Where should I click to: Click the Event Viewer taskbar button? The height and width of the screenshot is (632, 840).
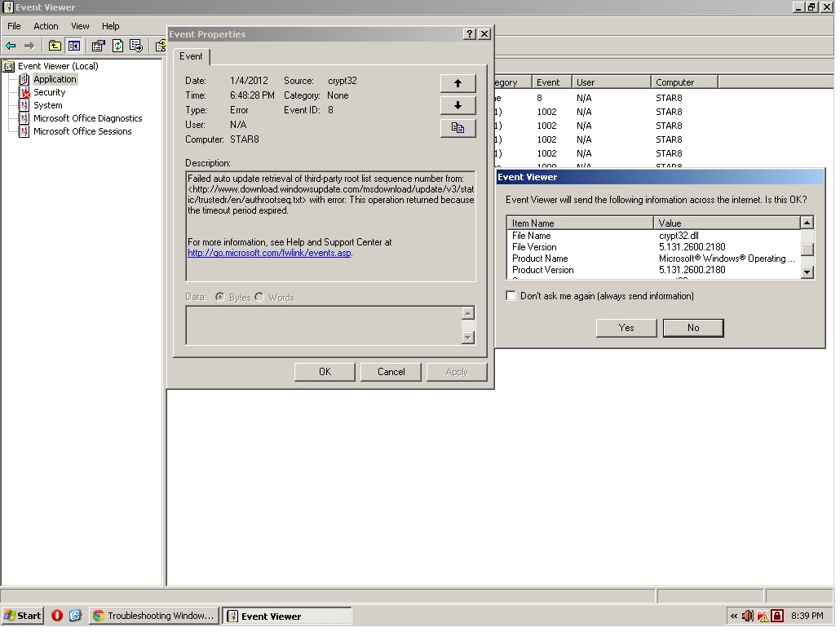pos(286,616)
